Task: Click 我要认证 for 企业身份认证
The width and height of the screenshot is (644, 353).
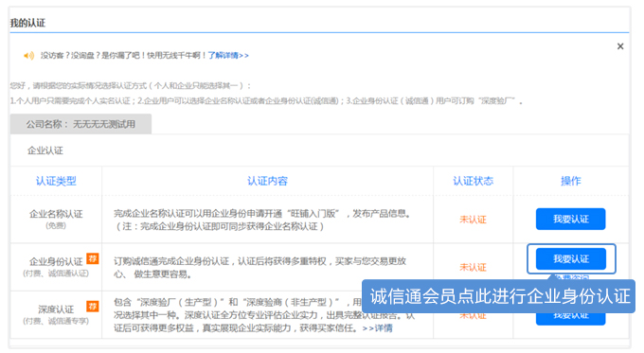Action: point(570,258)
